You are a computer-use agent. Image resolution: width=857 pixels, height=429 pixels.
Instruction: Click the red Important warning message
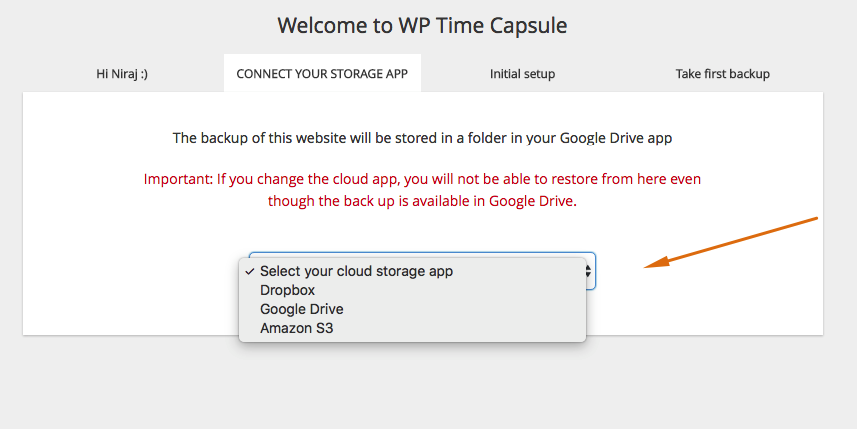[422, 190]
